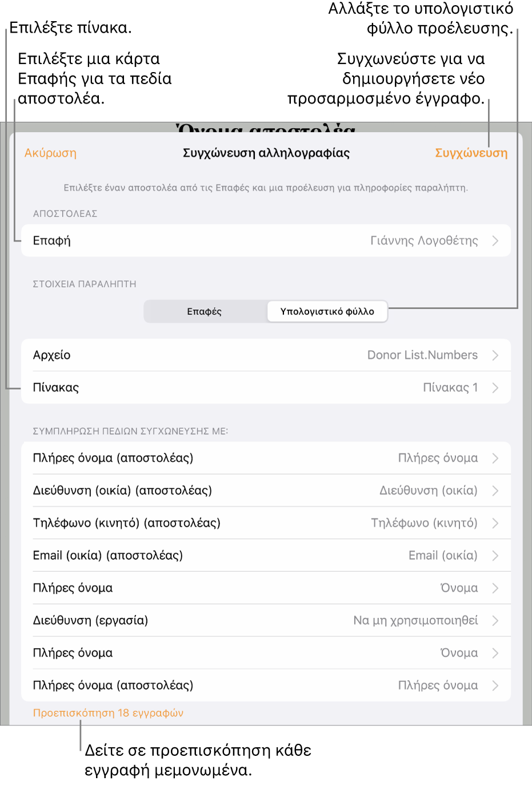This screenshot has height=785, width=532.
Task: Click the chevron next to Γιάννης Λογοθέτης
Action: (495, 241)
